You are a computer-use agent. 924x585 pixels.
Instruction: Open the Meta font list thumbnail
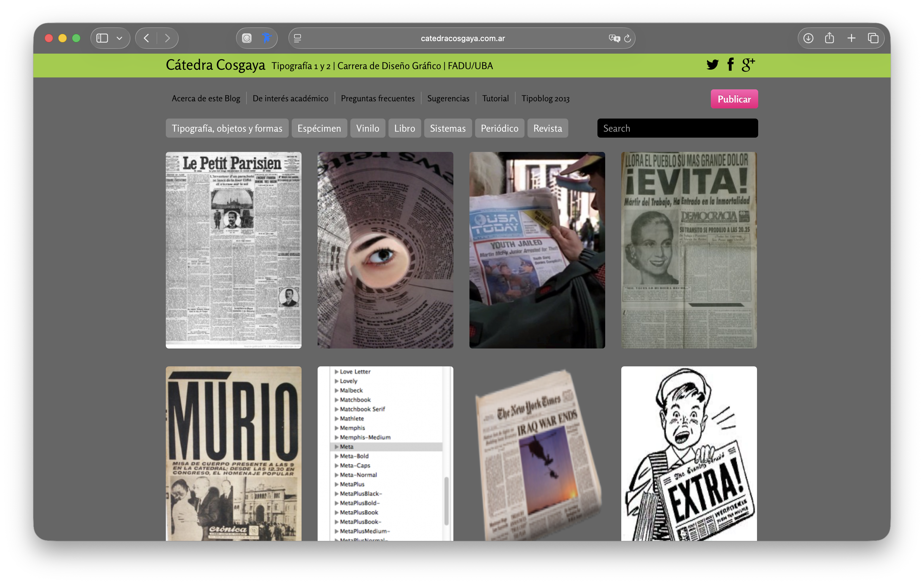(385, 453)
